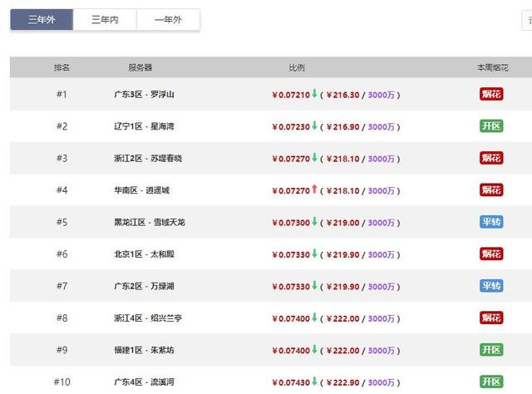
Task: Click 开区 badge in 朱紫坊 row
Action: [491, 350]
